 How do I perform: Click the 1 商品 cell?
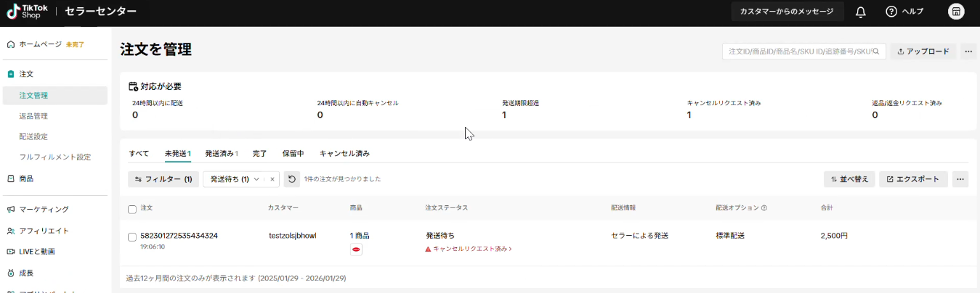coord(360,236)
